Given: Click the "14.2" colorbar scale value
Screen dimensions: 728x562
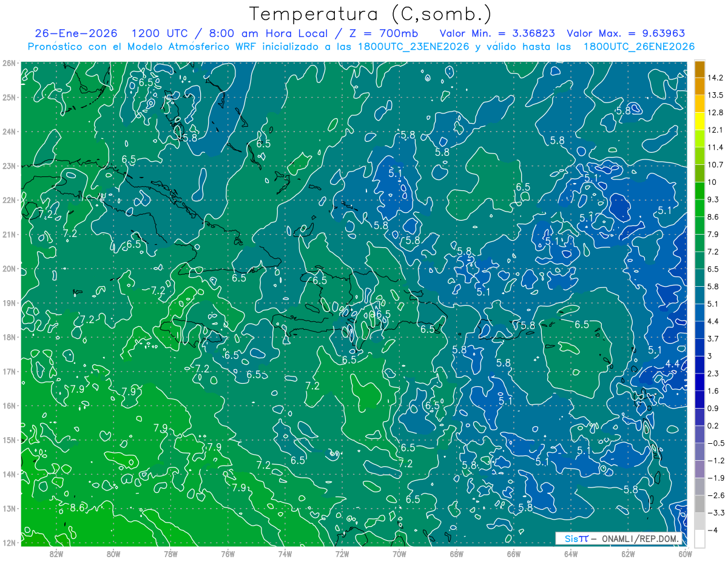Looking at the screenshot, I should [x=716, y=78].
